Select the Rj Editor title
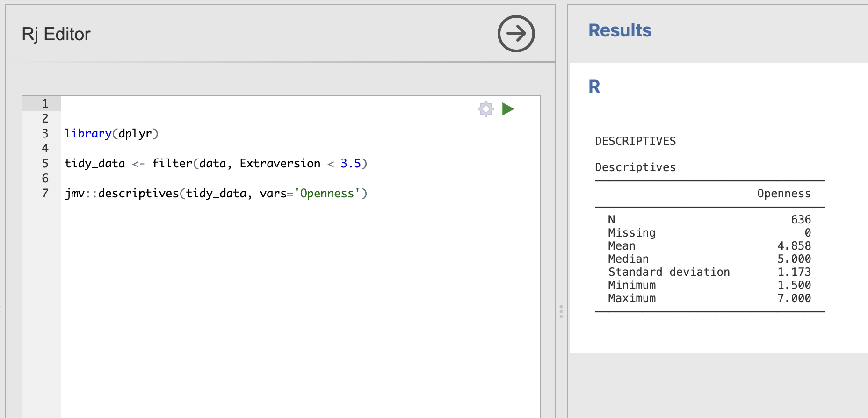The width and height of the screenshot is (868, 418). tap(56, 34)
